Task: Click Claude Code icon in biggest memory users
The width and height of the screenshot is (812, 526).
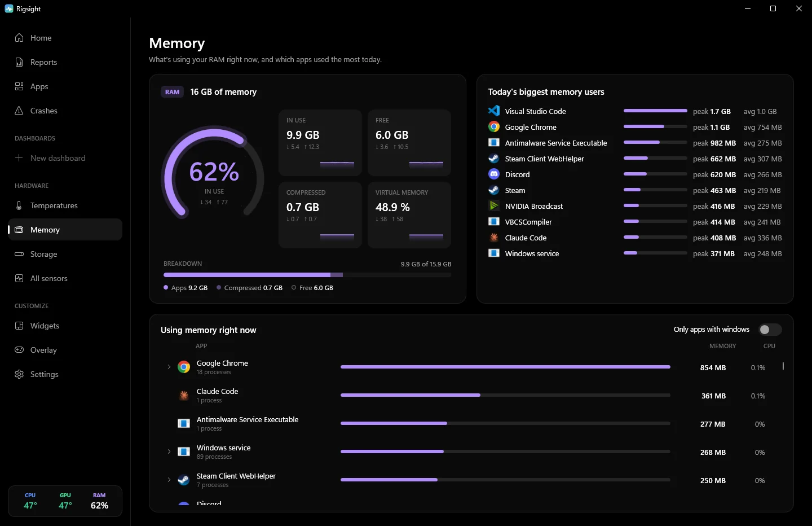Action: point(494,238)
